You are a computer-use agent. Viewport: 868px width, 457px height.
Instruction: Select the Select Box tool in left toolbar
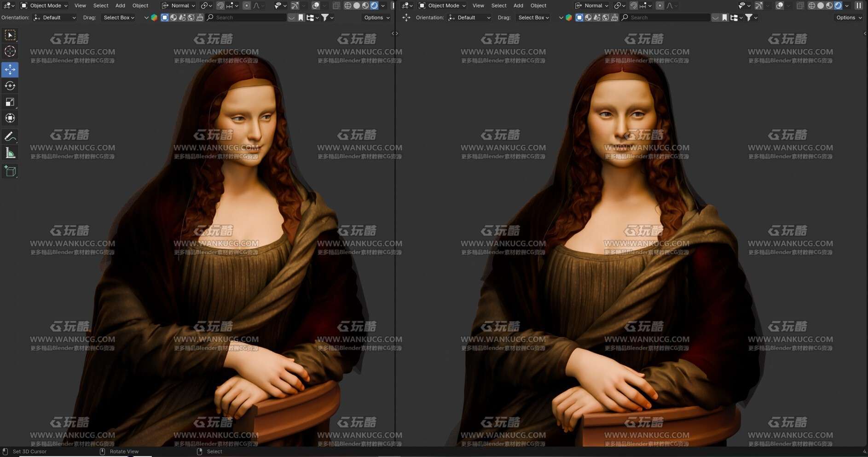[10, 35]
